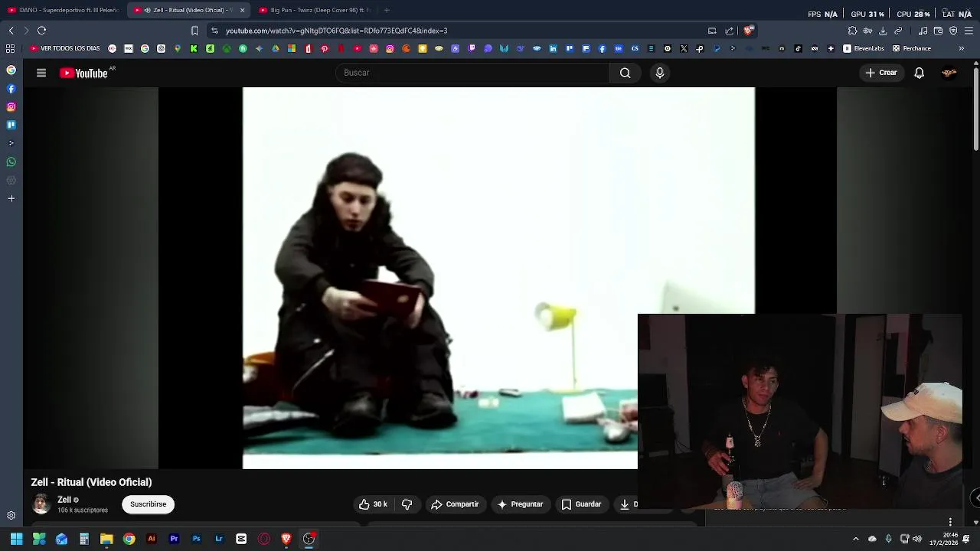The image size is (980, 551).
Task: Launch Lightroom from the taskbar
Action: tap(219, 539)
